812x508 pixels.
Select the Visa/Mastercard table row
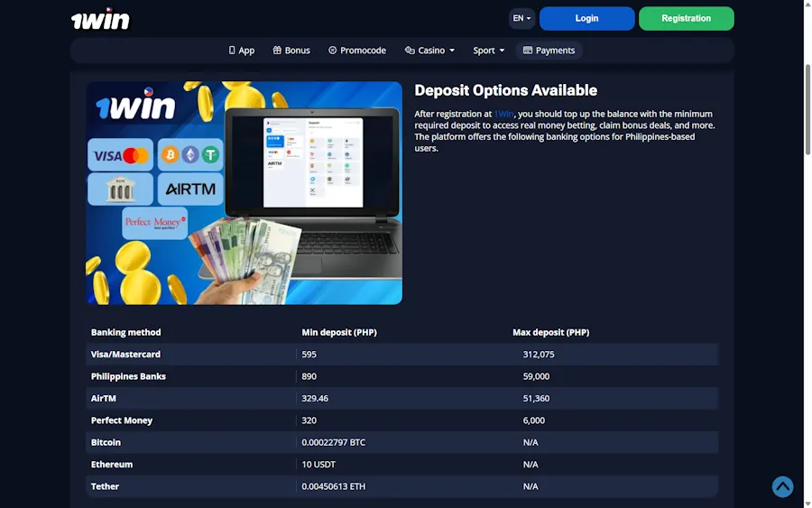coord(401,355)
